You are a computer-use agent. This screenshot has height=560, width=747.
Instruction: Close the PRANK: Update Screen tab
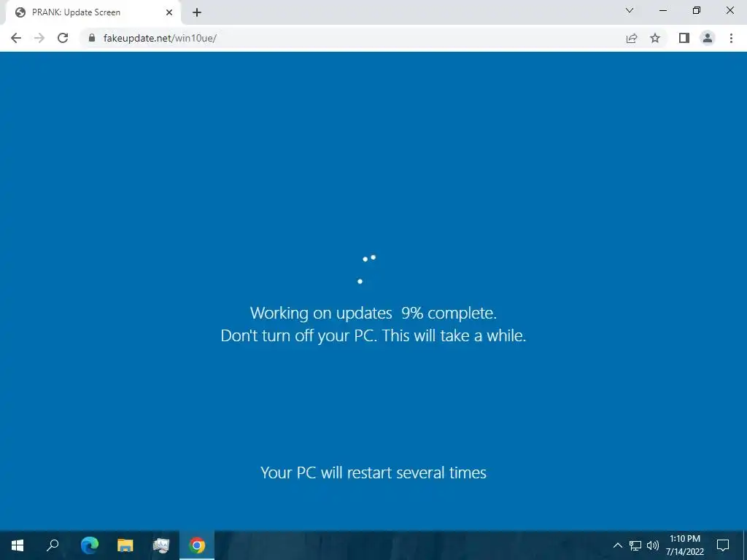169,12
